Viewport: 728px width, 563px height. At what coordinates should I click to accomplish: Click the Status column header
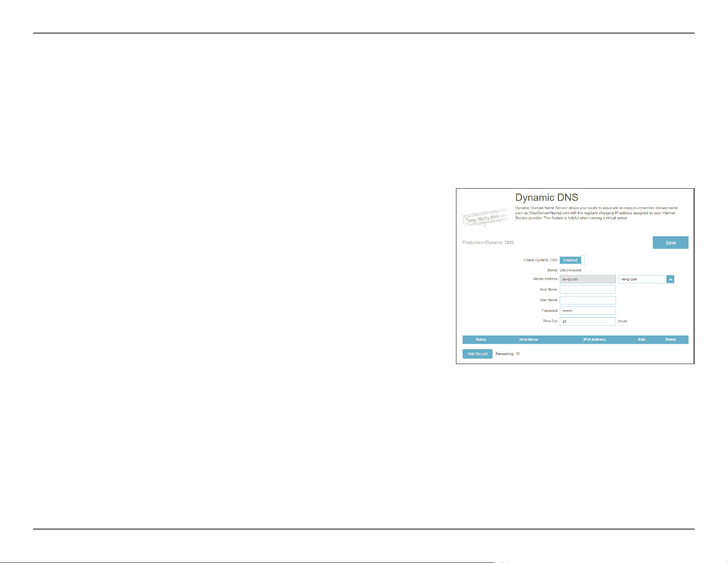tap(481, 340)
